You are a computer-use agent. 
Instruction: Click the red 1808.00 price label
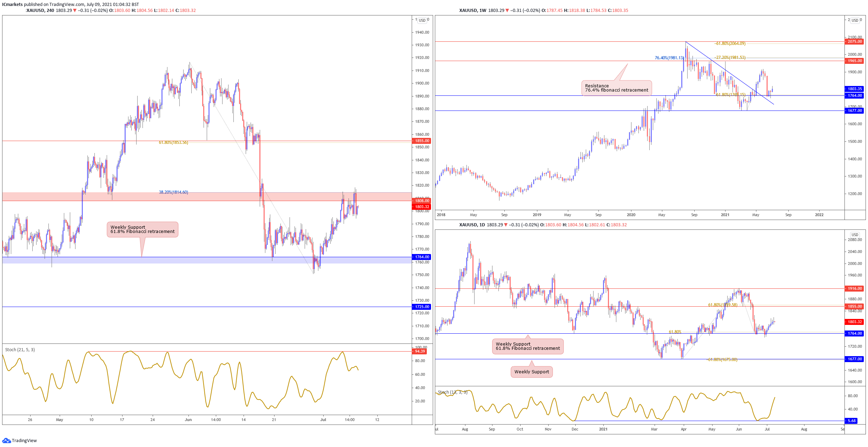[x=422, y=201]
